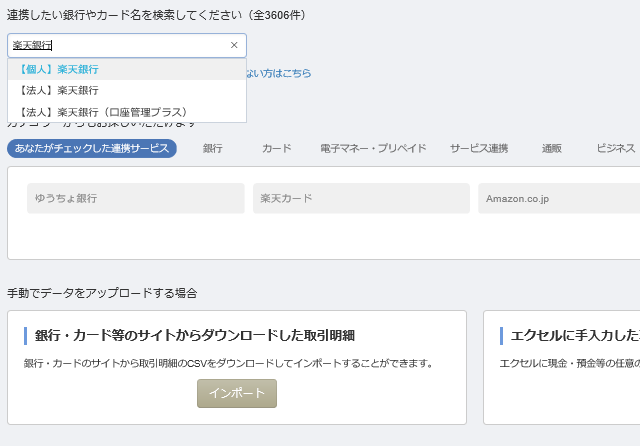
Task: Open the ない方はこちら link
Action: click(x=279, y=73)
